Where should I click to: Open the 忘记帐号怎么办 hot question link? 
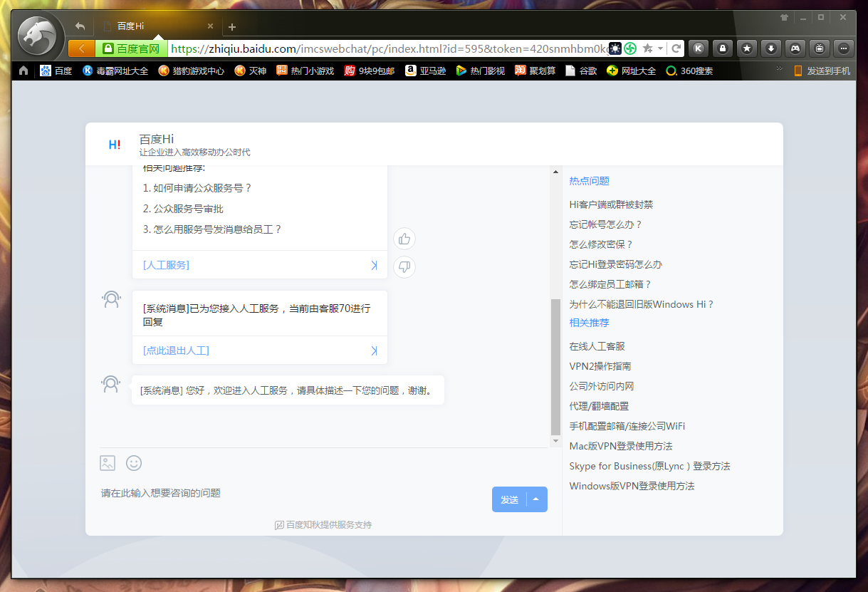pyautogui.click(x=606, y=224)
